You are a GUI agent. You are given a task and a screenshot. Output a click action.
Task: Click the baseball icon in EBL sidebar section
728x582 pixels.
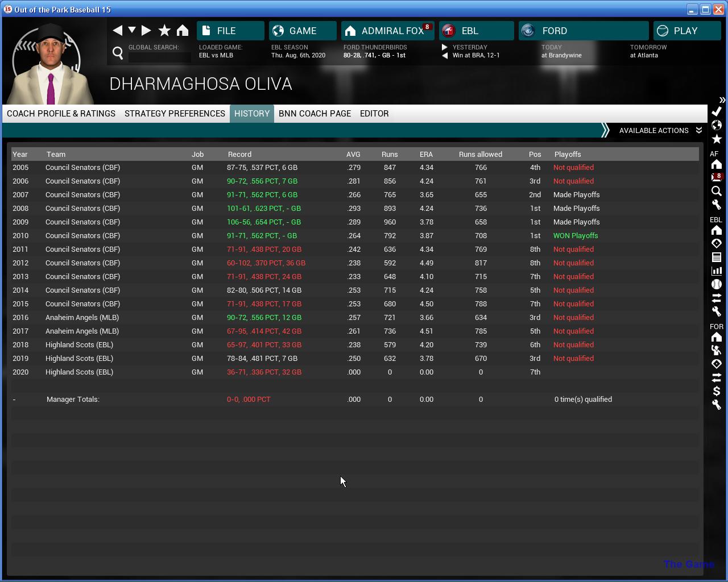pos(717,284)
